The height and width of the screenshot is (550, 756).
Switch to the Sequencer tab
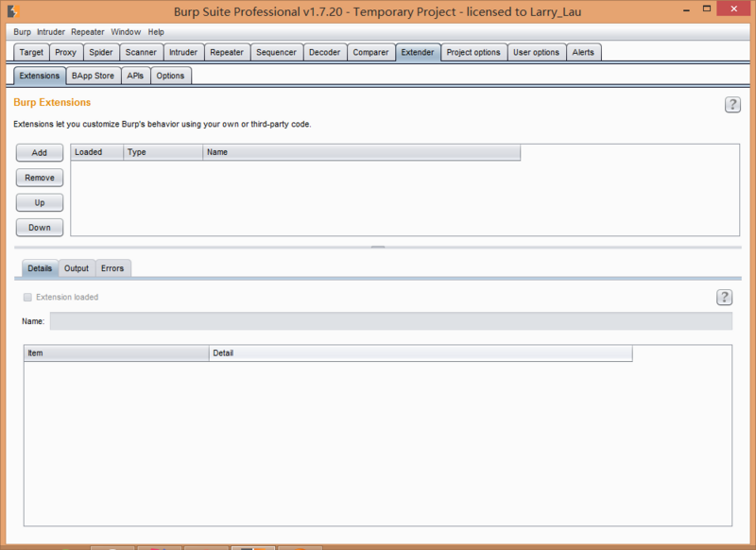pyautogui.click(x=276, y=52)
